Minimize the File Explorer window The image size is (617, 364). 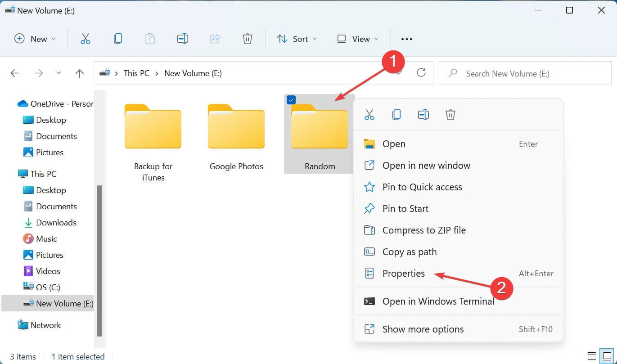[x=537, y=10]
